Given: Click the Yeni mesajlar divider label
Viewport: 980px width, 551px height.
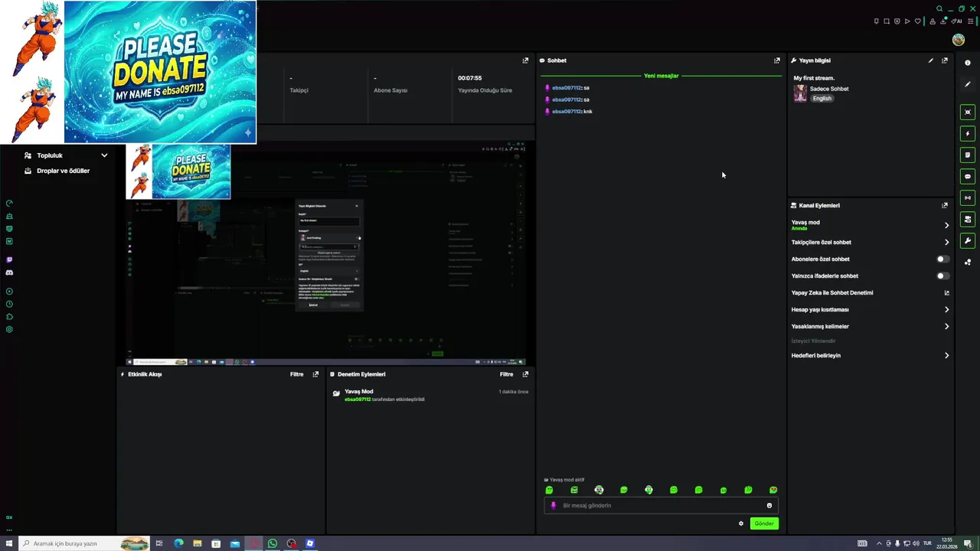Looking at the screenshot, I should tap(661, 76).
